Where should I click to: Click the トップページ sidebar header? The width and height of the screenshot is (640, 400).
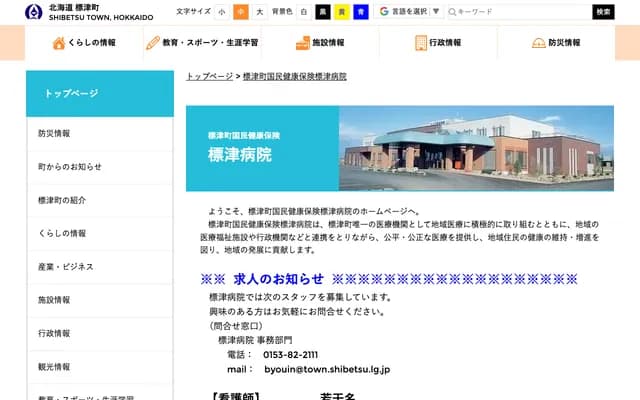tap(100, 93)
